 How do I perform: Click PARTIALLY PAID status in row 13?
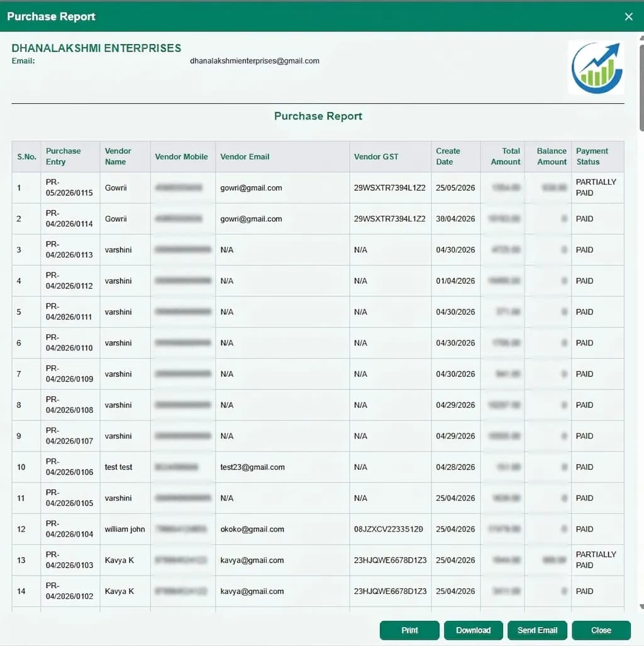click(x=596, y=560)
